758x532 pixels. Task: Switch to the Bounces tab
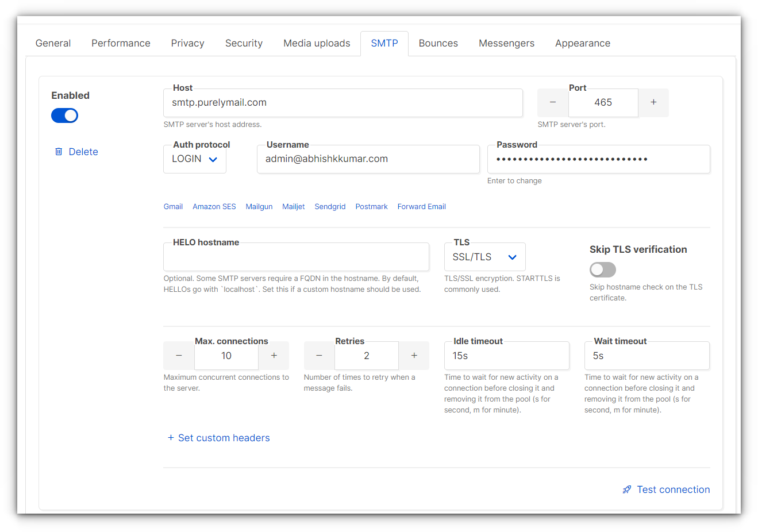tap(438, 43)
